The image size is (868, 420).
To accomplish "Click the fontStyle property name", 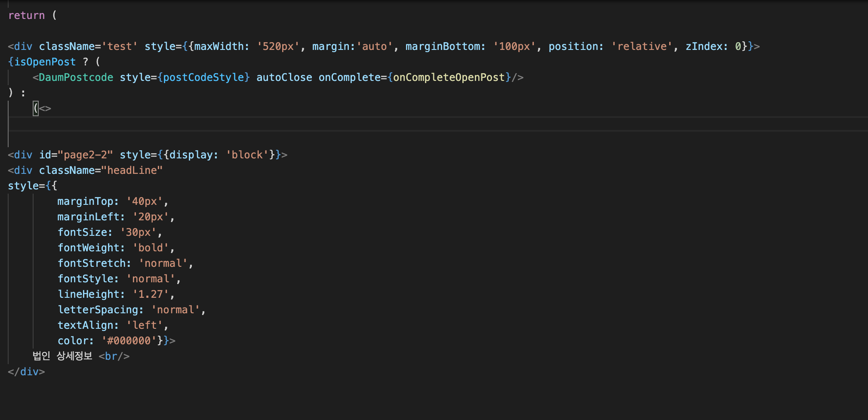I will click(85, 279).
